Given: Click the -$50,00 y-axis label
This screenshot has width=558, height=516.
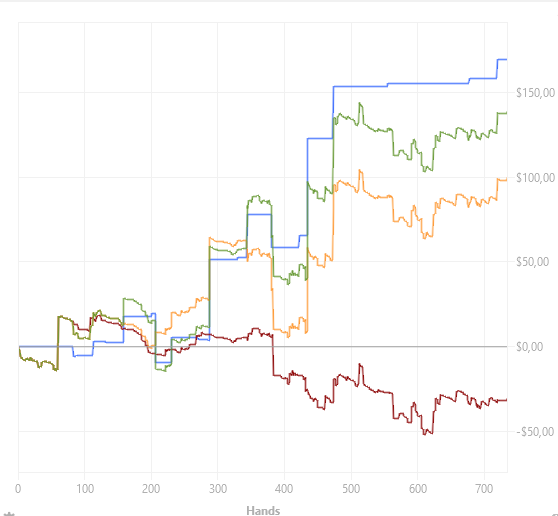Looking at the screenshot, I should click(535, 431).
